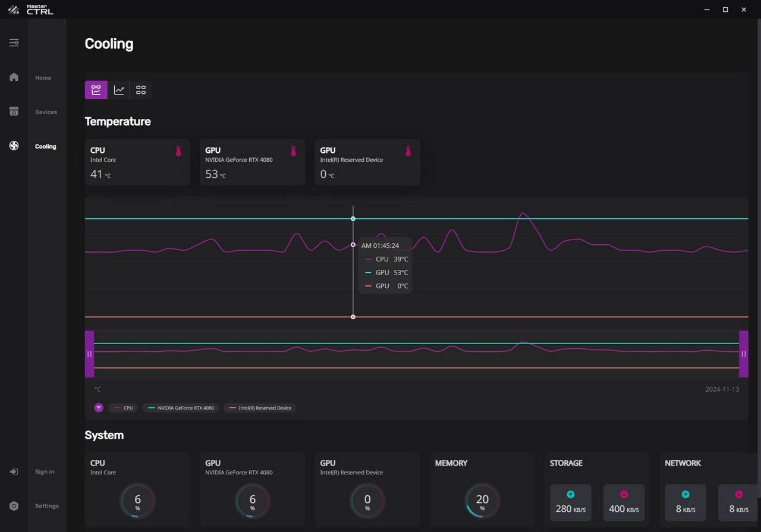Open the Settings label in sidebar

click(x=47, y=506)
